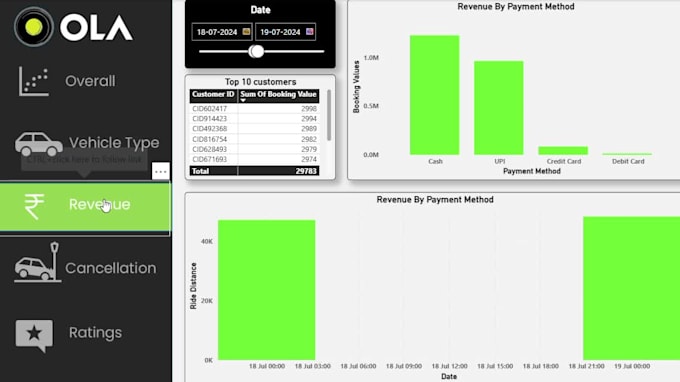Select the 18 Jul 00:00 ride distance bar
Viewport: 680px width, 382px height.
point(267,290)
